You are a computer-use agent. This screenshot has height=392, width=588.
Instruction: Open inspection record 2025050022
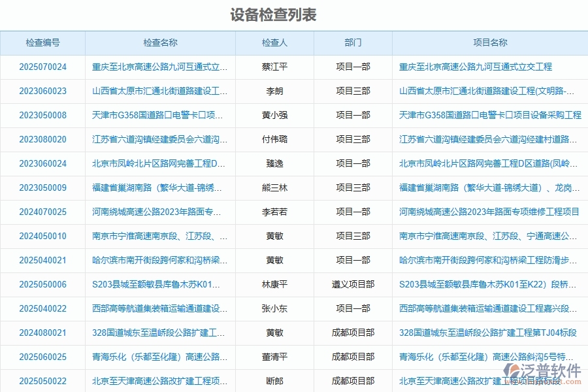click(43, 381)
